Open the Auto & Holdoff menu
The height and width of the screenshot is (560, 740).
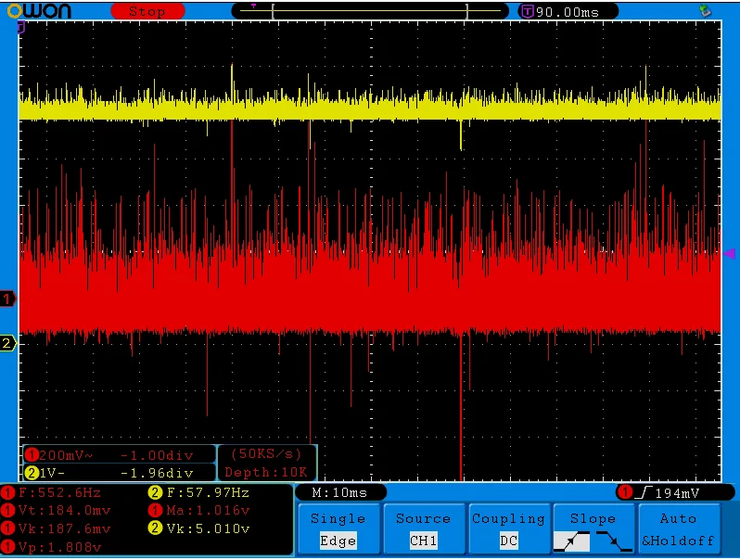click(x=679, y=529)
